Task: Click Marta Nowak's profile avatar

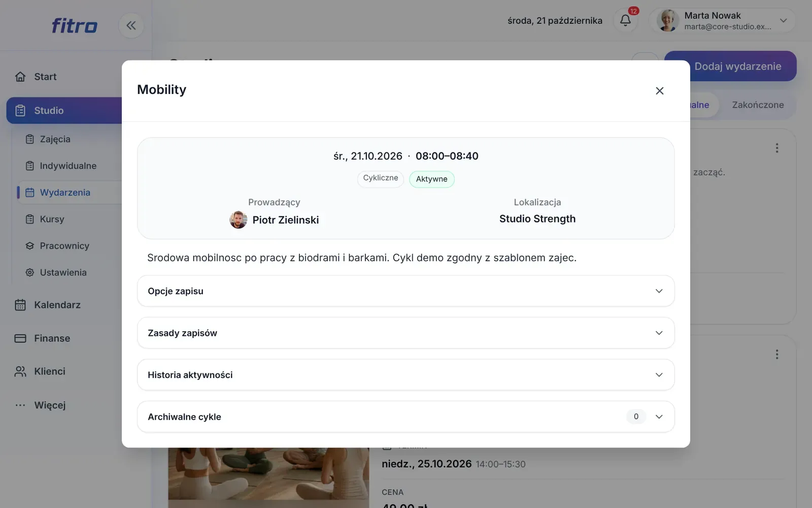Action: 667,21
